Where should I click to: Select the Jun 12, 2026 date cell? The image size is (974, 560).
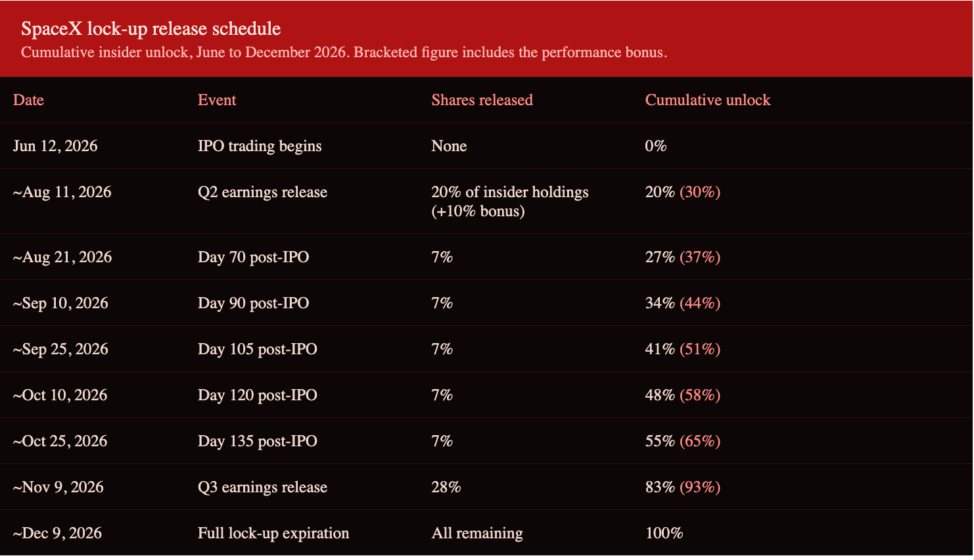55,146
